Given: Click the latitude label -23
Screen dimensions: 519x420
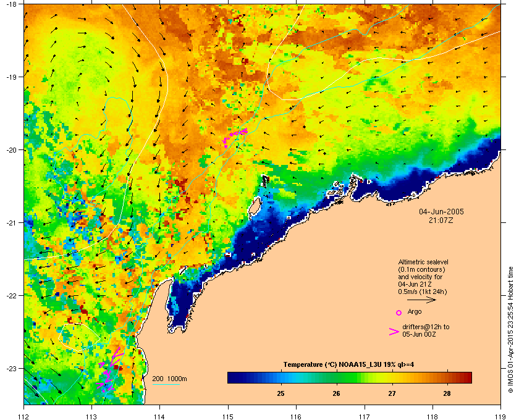Looking at the screenshot, I should pyautogui.click(x=12, y=368).
